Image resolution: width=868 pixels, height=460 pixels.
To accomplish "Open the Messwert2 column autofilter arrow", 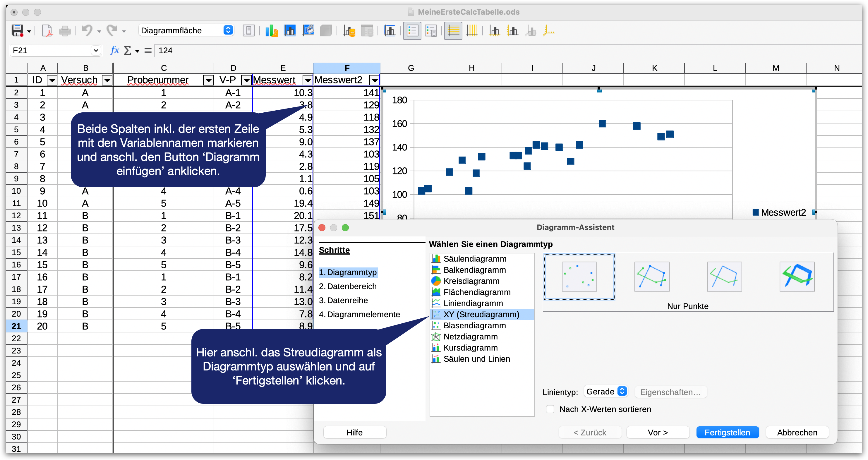I will coord(374,80).
